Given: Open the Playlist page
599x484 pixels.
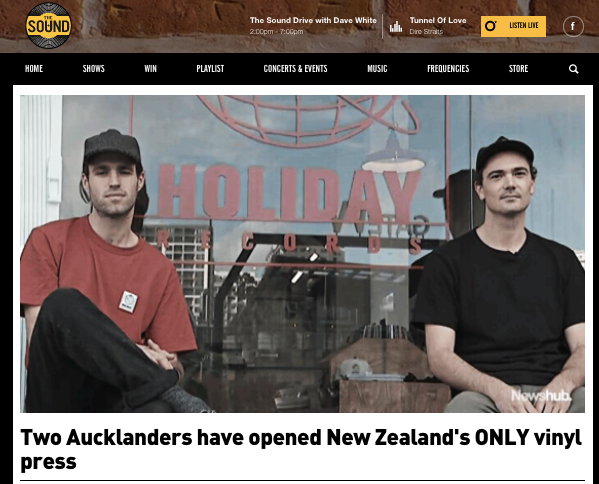Looking at the screenshot, I should [x=210, y=69].
